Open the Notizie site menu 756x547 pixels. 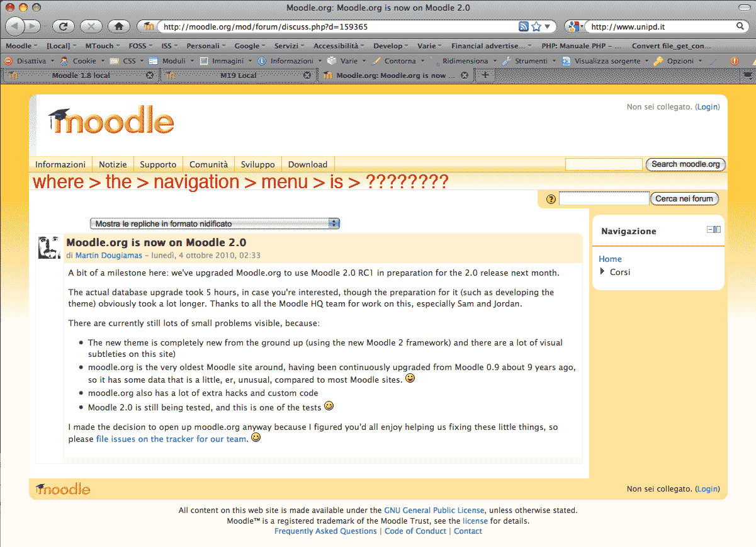113,164
